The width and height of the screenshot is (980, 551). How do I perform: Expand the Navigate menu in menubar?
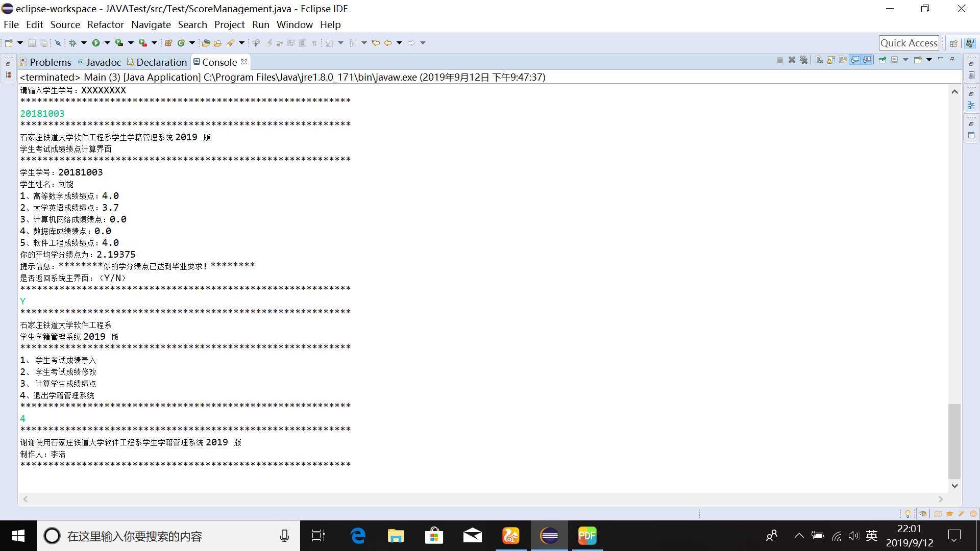click(151, 24)
